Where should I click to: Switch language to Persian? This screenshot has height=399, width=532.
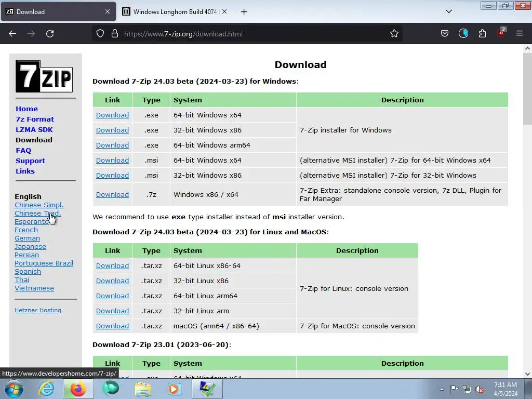click(26, 255)
